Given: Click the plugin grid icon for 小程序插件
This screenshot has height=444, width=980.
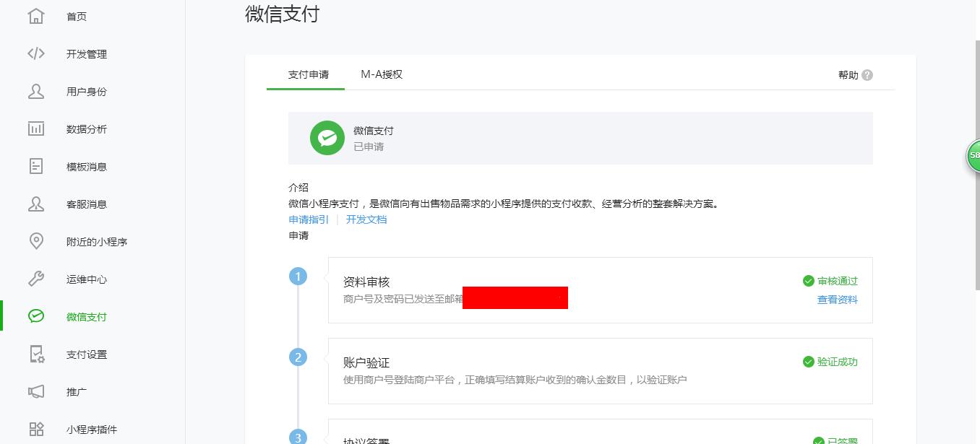Looking at the screenshot, I should click(x=36, y=429).
